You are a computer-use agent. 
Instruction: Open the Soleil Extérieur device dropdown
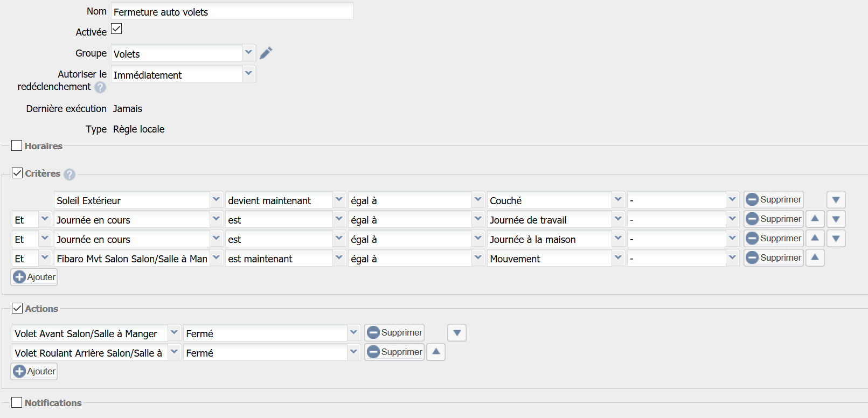pyautogui.click(x=216, y=200)
